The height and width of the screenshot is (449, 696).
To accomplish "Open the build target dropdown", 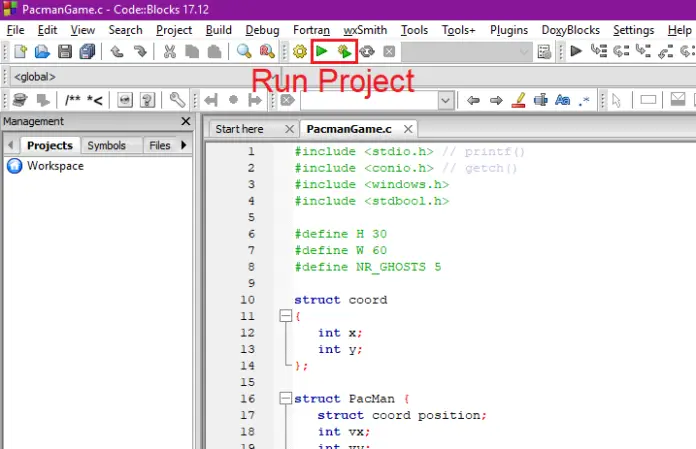I will (x=525, y=51).
